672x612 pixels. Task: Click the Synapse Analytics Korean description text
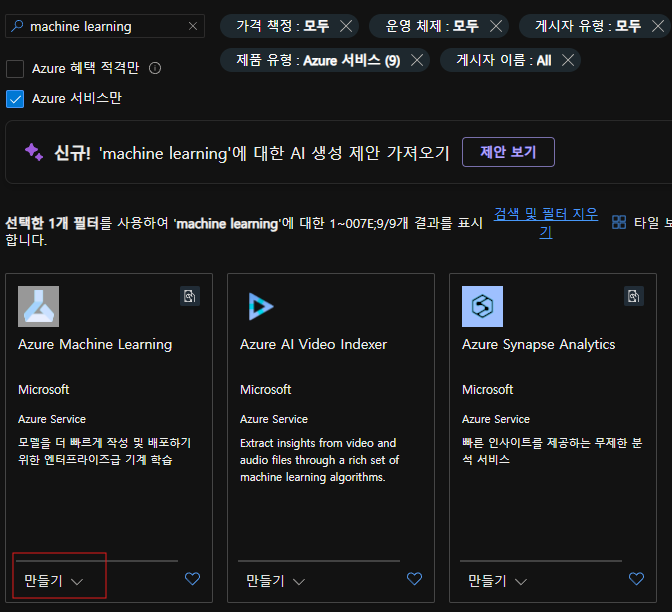tap(552, 451)
